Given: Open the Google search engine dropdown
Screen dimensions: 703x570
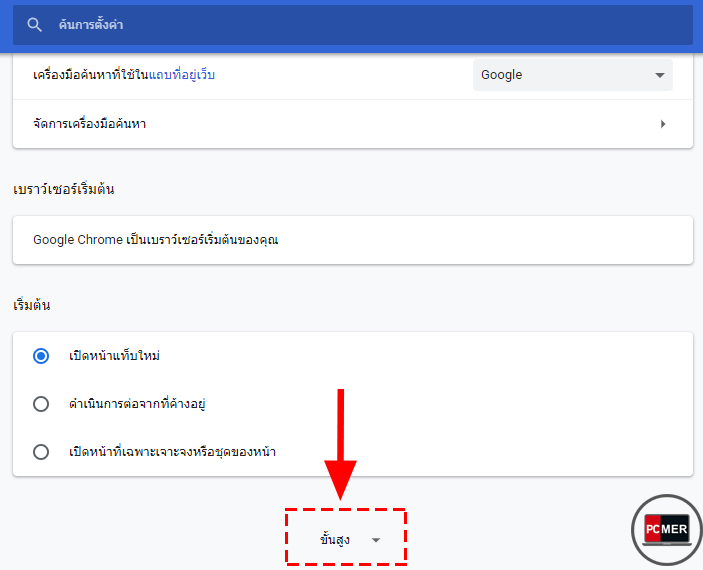Looking at the screenshot, I should coord(572,75).
